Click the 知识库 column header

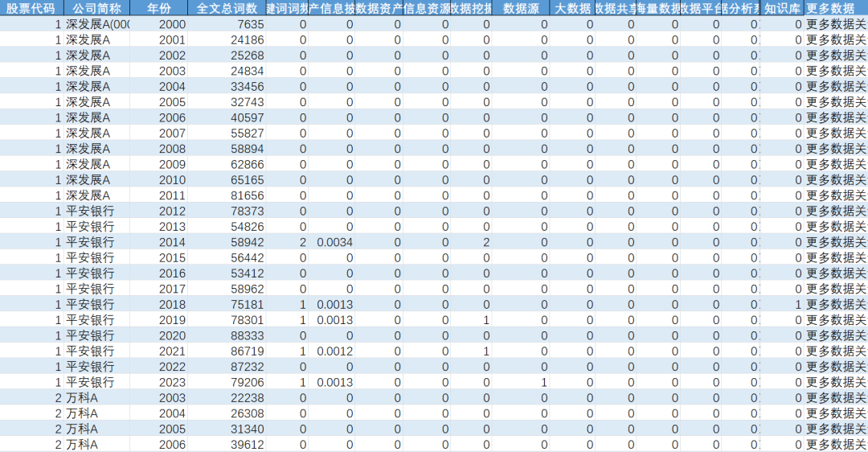[782, 8]
